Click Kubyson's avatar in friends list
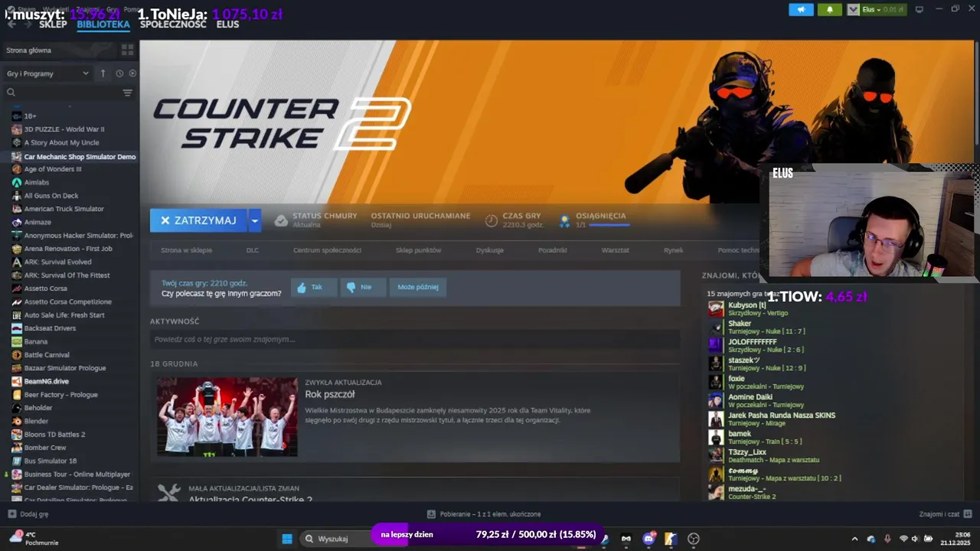Image resolution: width=980 pixels, height=551 pixels. point(716,308)
